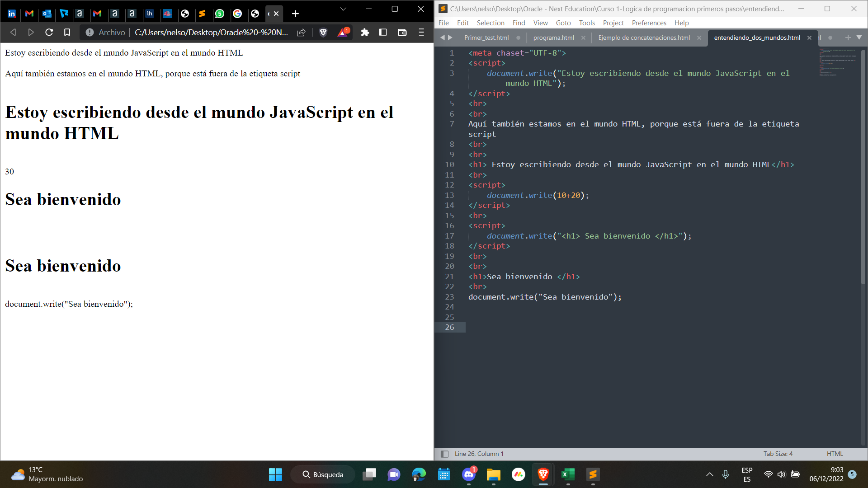Open the WhatsApp browser tab

[220, 14]
